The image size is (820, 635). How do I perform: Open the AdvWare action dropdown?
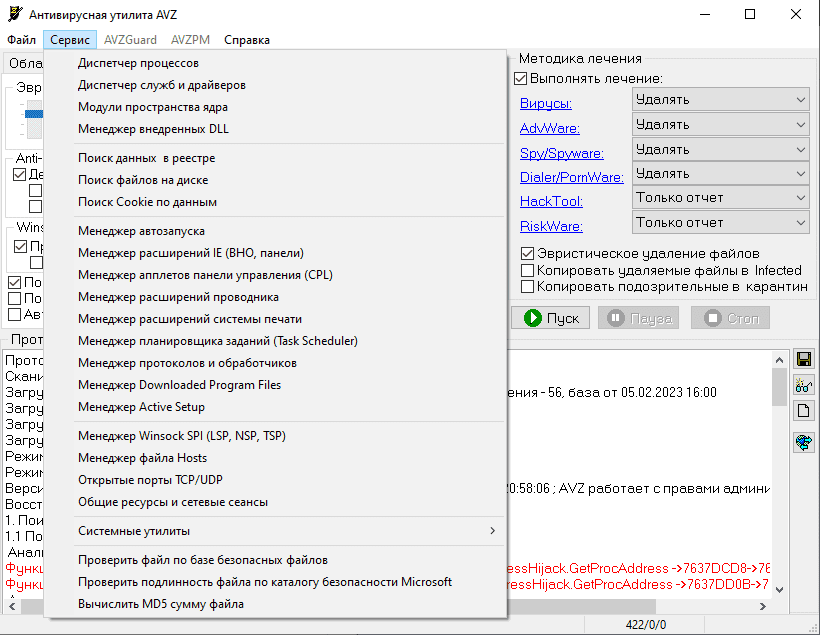pos(721,124)
